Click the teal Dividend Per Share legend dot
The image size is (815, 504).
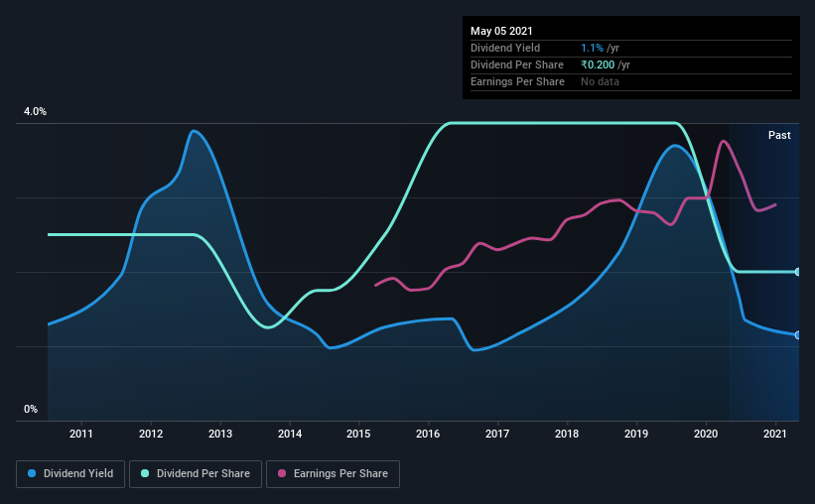[x=145, y=473]
